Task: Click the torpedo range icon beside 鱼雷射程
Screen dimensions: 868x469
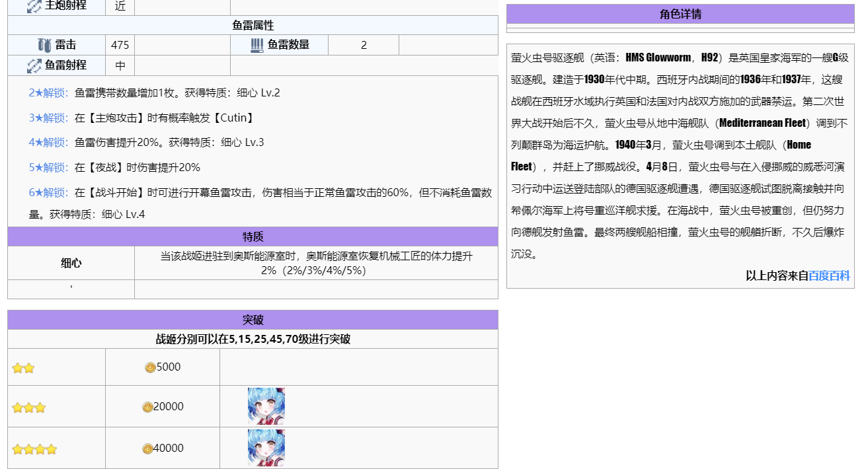Action: (x=34, y=65)
